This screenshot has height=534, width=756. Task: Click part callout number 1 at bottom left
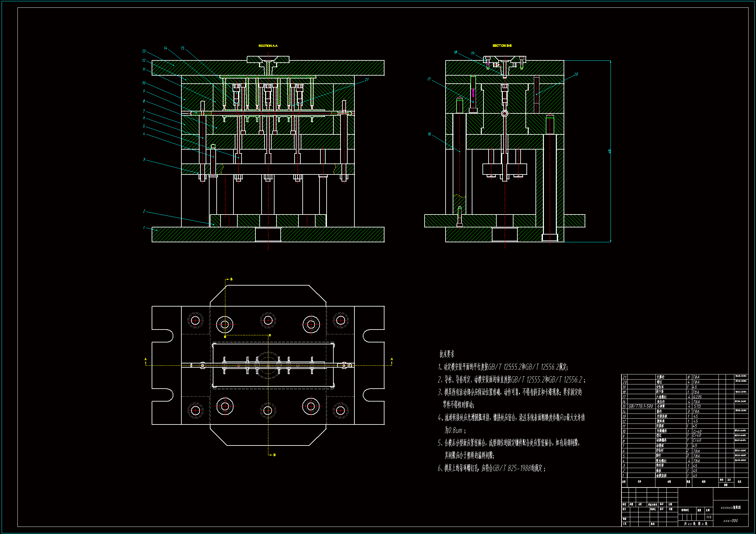pyautogui.click(x=144, y=228)
